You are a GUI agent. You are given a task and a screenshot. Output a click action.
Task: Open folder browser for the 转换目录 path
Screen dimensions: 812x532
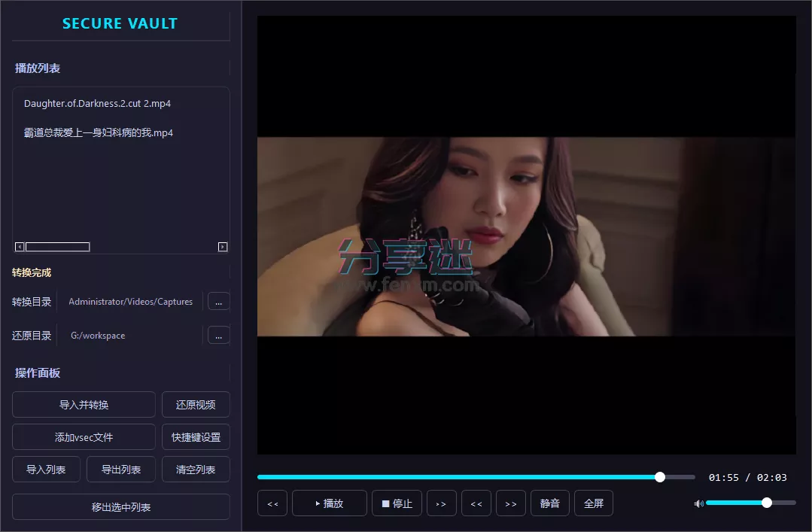218,301
